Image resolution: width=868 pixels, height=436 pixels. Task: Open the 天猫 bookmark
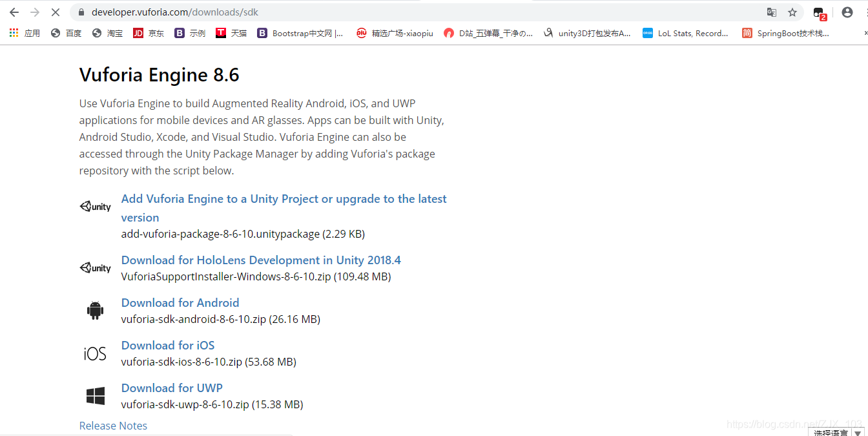(231, 33)
